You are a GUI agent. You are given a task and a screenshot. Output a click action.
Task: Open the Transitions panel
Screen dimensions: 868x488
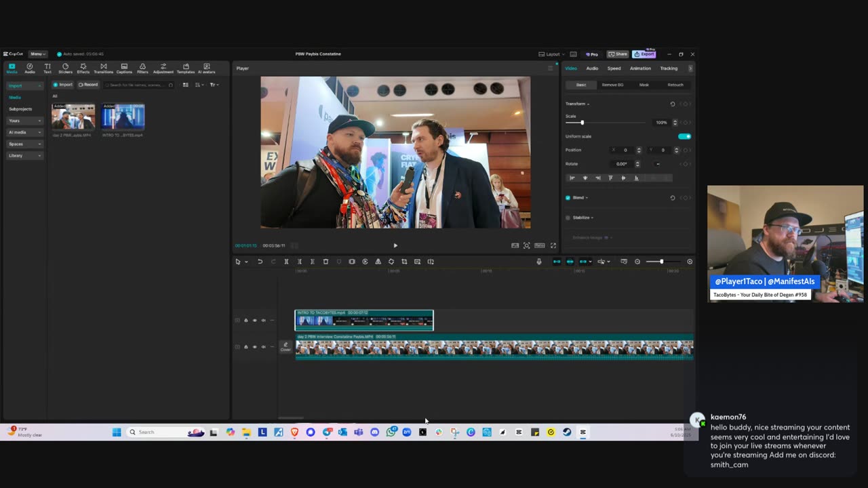pyautogui.click(x=103, y=68)
